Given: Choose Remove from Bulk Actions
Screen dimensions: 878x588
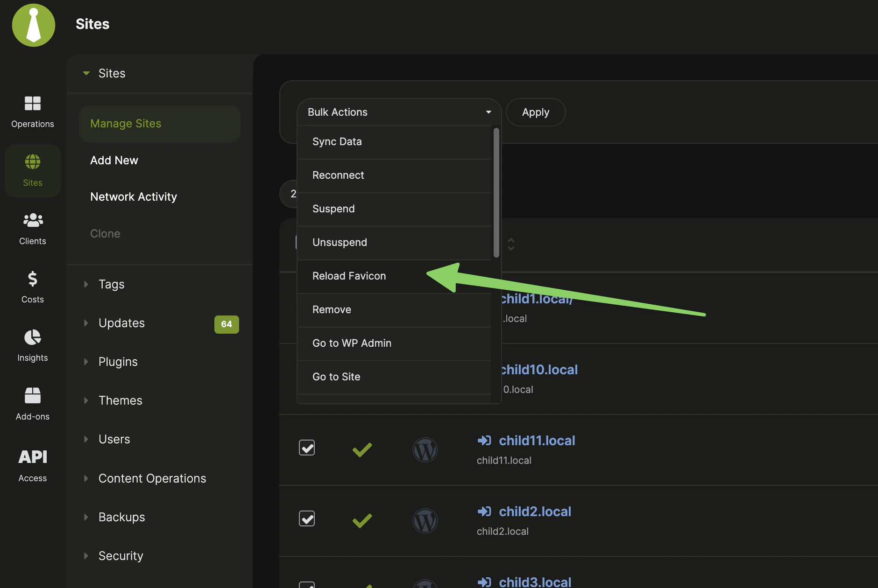Looking at the screenshot, I should click(394, 310).
